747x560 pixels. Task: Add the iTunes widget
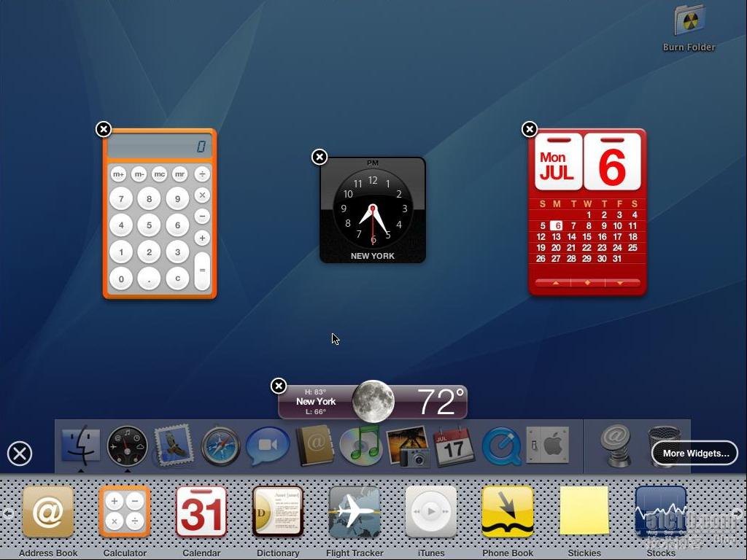[431, 512]
